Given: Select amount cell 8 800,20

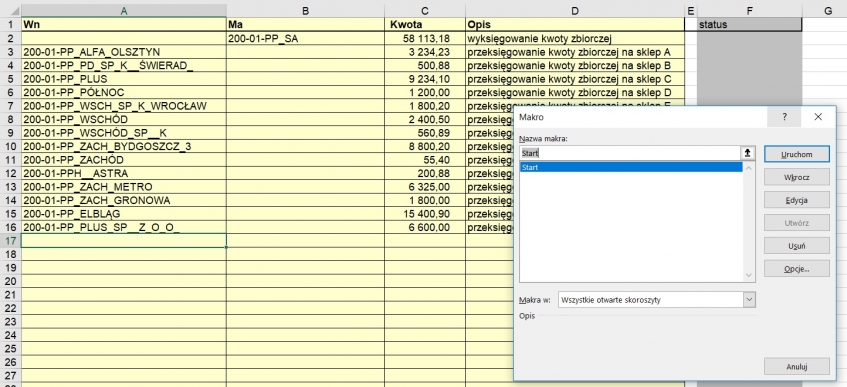Looking at the screenshot, I should coord(425,146).
